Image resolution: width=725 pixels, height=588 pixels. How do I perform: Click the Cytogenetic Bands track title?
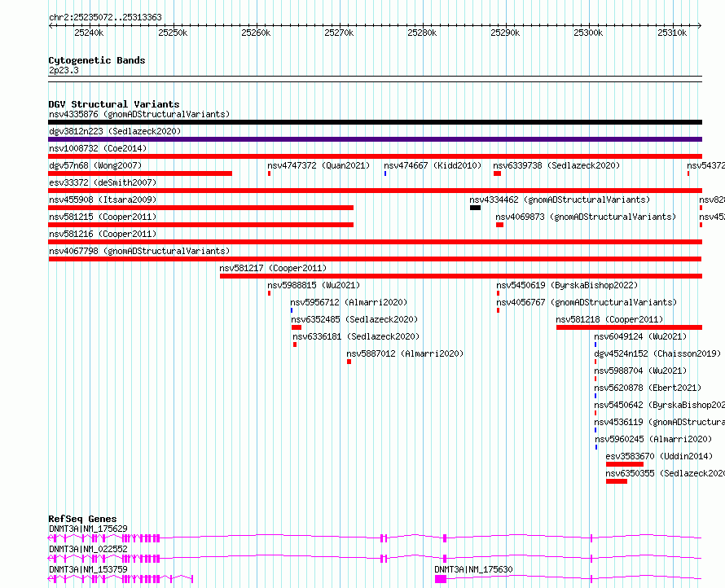97,60
